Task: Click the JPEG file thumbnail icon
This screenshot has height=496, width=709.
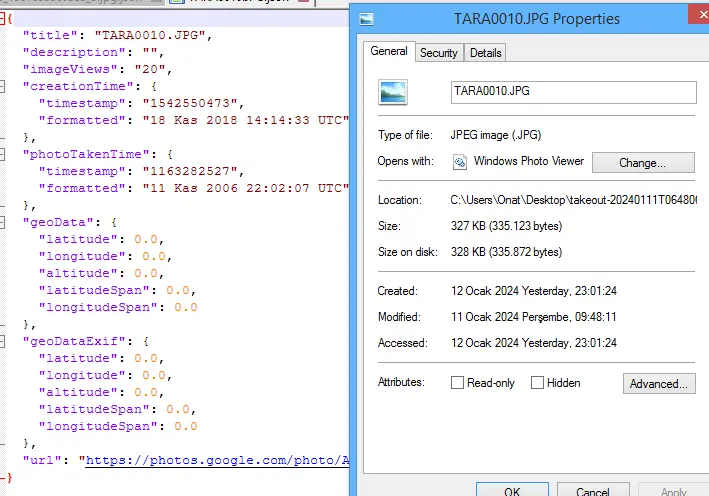Action: [x=392, y=92]
